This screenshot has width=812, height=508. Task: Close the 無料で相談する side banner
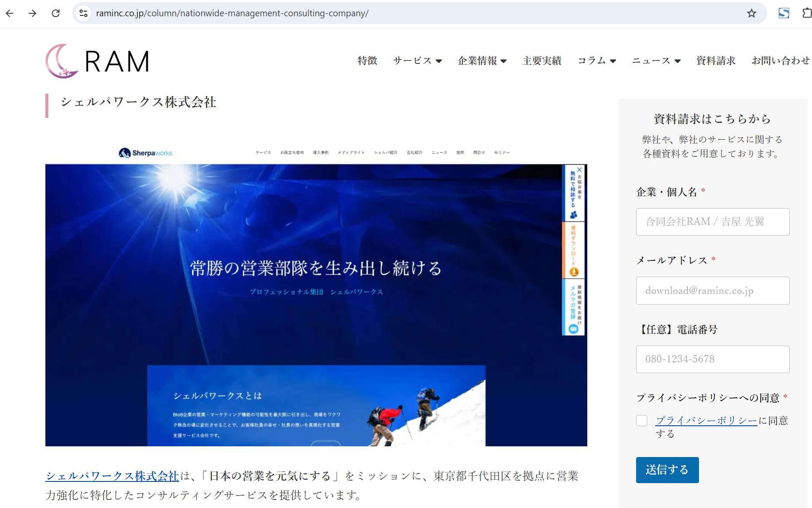[579, 170]
